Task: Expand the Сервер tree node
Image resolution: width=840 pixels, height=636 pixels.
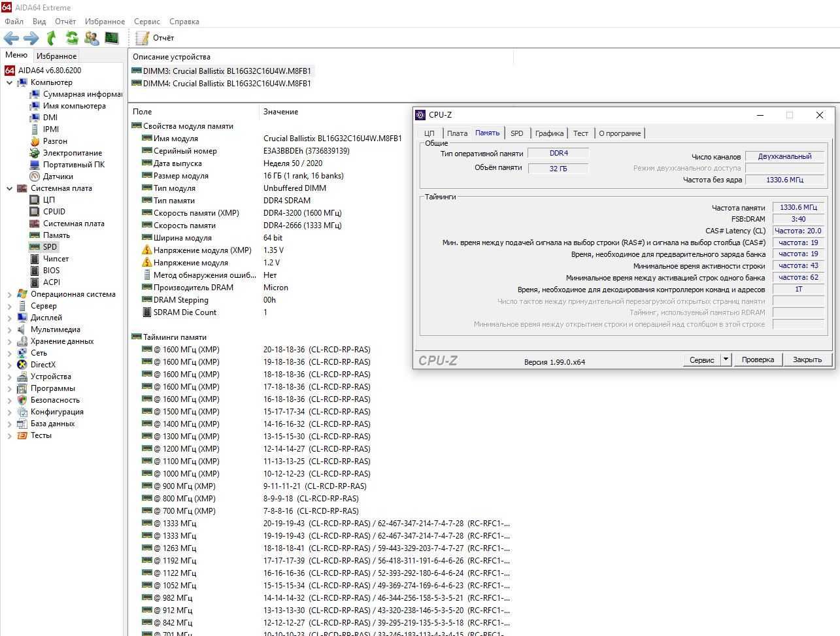Action: click(9, 306)
